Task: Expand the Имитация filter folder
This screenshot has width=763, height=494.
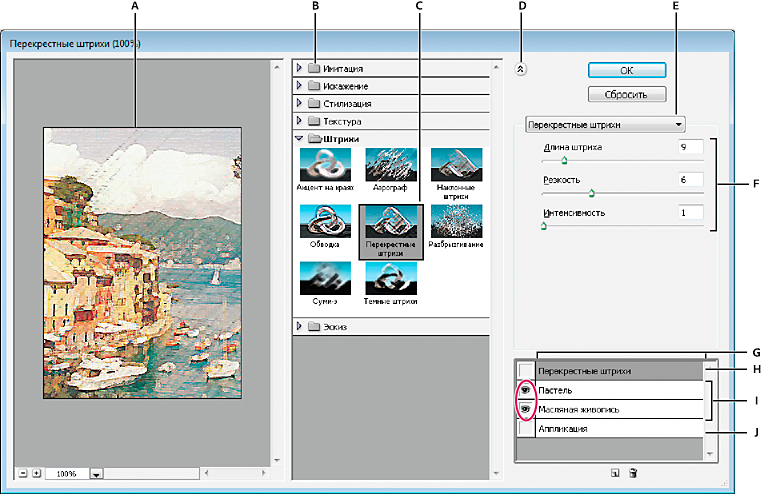Action: [299, 68]
